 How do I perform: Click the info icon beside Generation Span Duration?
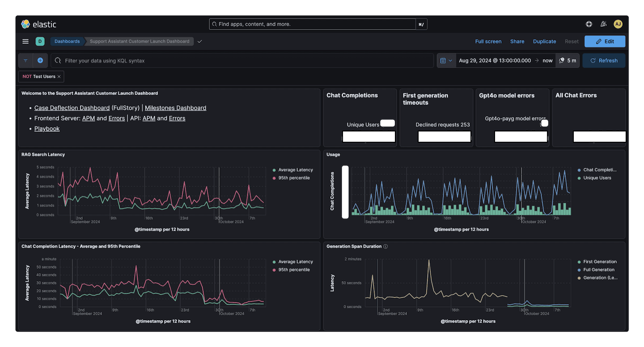pos(385,246)
